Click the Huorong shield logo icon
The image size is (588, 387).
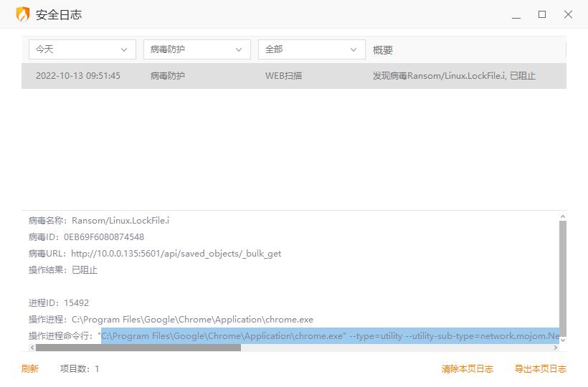(23, 14)
